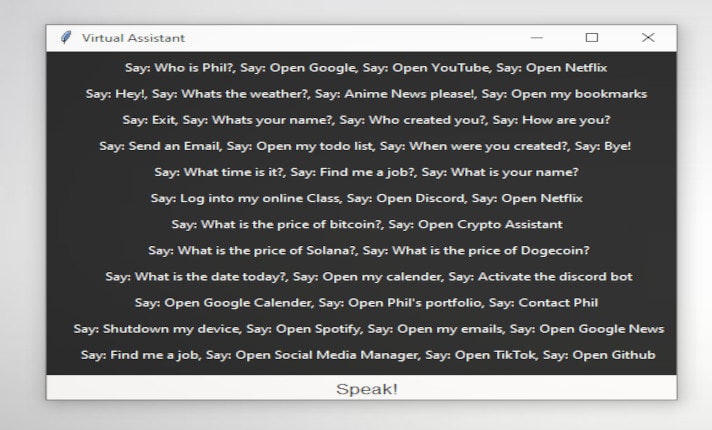Minimize the Virtual Assistant window
This screenshot has height=430, width=712.
pos(537,38)
